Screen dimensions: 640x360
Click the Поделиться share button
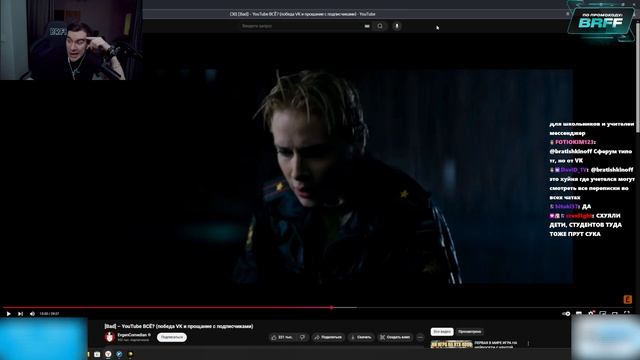[x=328, y=337]
